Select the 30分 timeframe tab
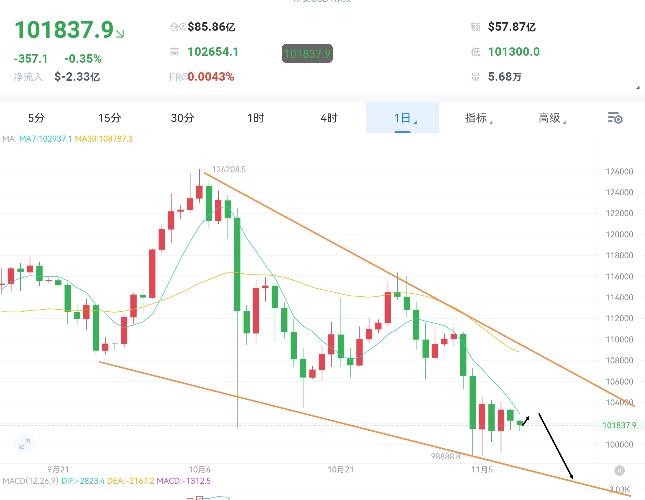The image size is (645, 500). 182,118
